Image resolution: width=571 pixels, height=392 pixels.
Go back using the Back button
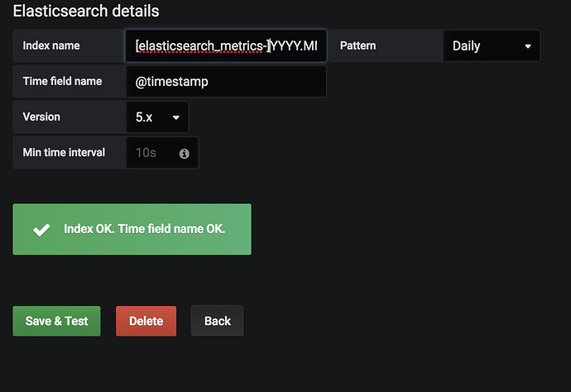point(217,321)
